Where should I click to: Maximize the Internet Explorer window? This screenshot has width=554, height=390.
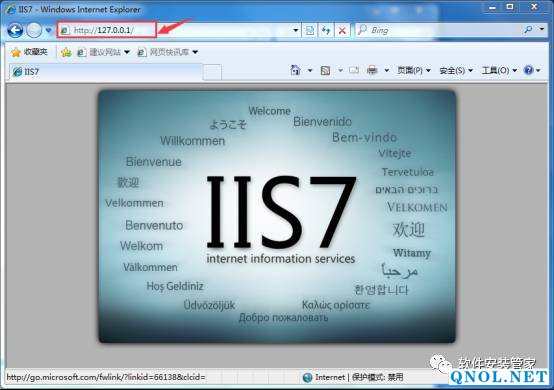click(x=510, y=7)
